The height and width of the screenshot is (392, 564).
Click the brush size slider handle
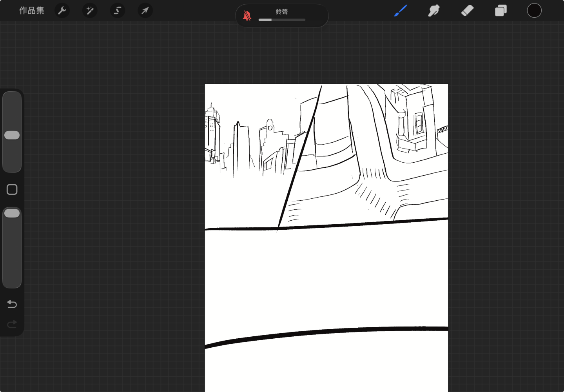pyautogui.click(x=12, y=135)
